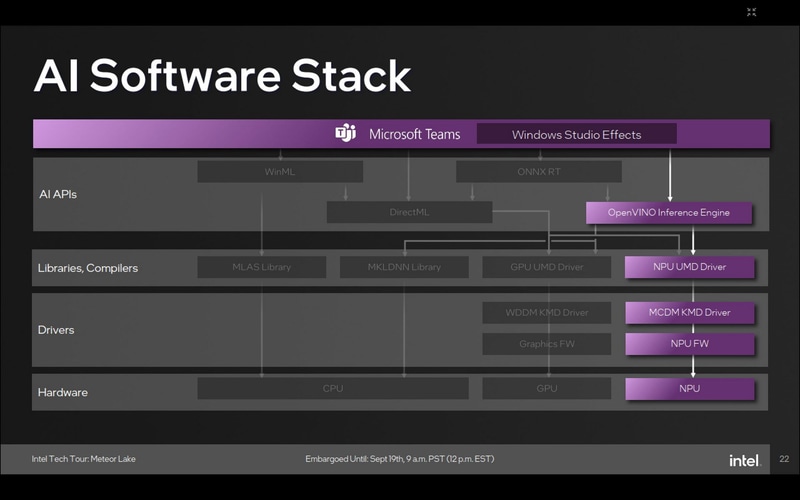This screenshot has height=500, width=800.
Task: Click the Drivers row label
Action: point(56,330)
